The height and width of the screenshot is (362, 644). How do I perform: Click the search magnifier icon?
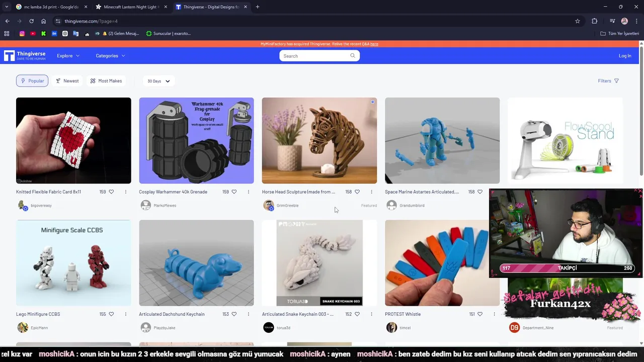point(353,56)
